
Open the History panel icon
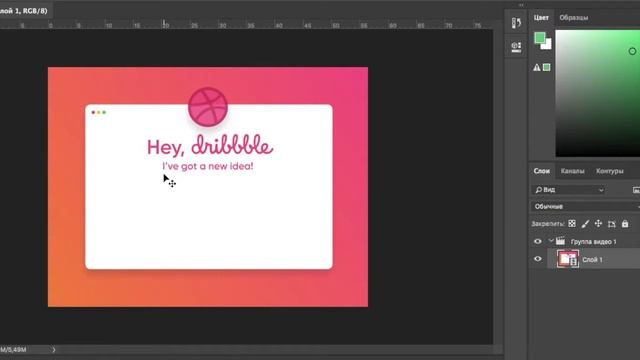(x=516, y=23)
